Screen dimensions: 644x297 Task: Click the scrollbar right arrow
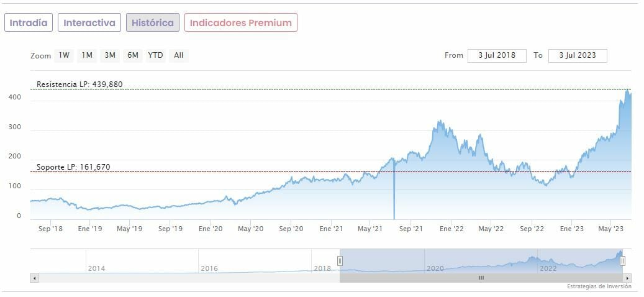click(x=628, y=278)
